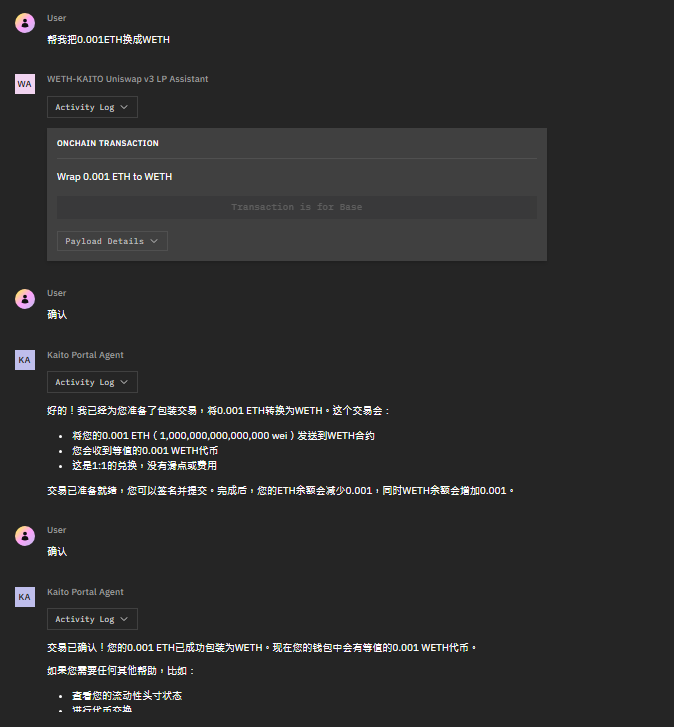Click the ONCHAIN TRANSACTION card header
This screenshot has height=727, width=674.
[108, 143]
